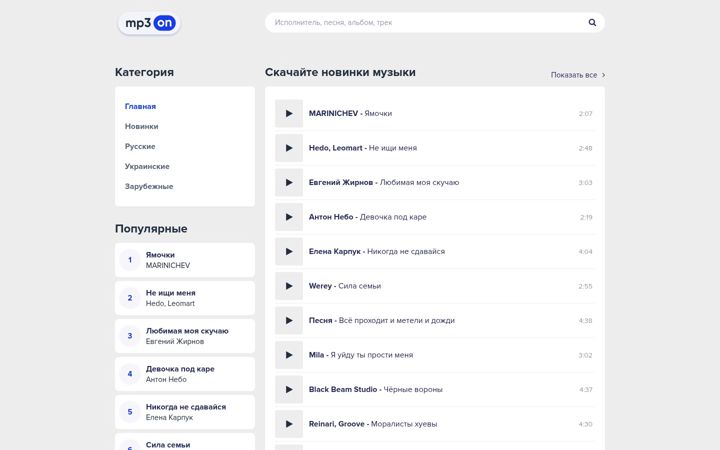Click track title MARINICHEV - Ямочки
This screenshot has height=450, width=720.
click(x=350, y=113)
